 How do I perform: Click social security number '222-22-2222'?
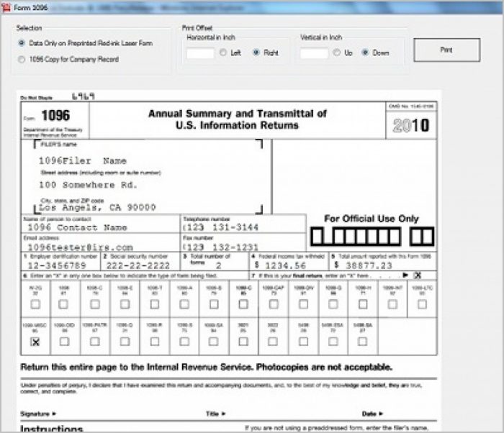(x=138, y=265)
